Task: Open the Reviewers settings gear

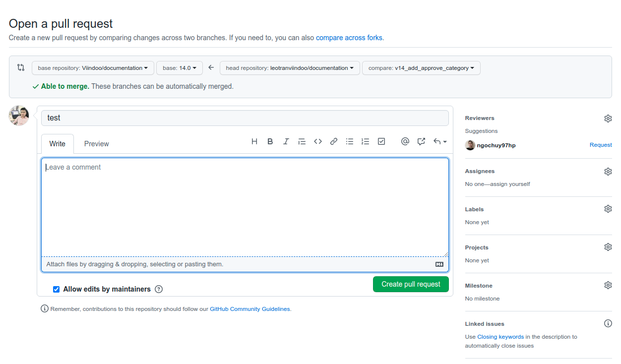Action: [x=608, y=119]
